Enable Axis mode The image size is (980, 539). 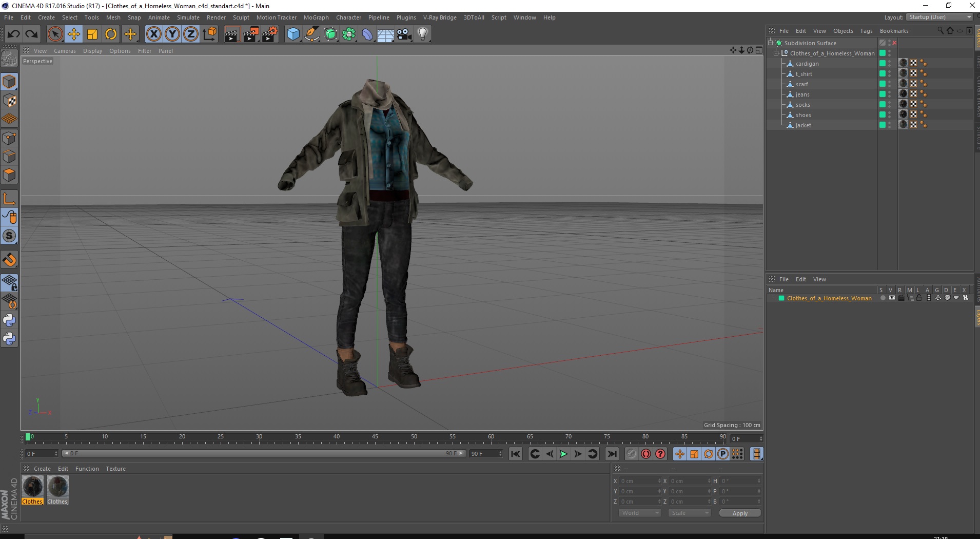9,199
